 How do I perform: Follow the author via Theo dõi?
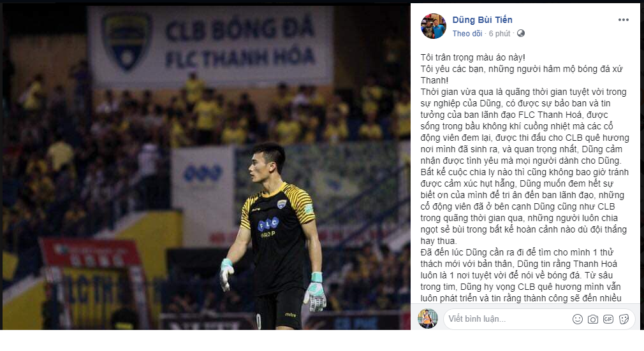pyautogui.click(x=467, y=34)
